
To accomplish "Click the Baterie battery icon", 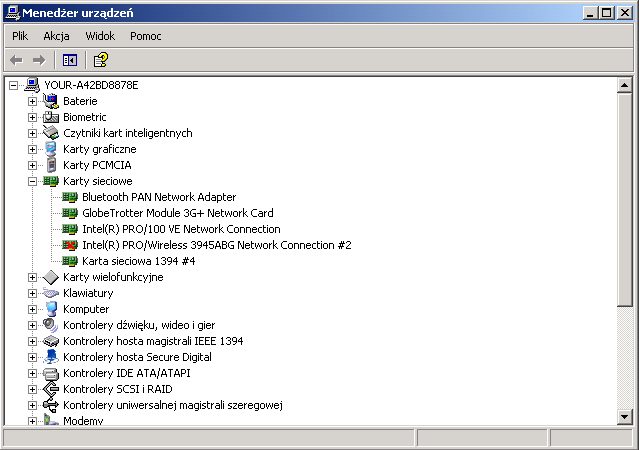I will pos(51,101).
